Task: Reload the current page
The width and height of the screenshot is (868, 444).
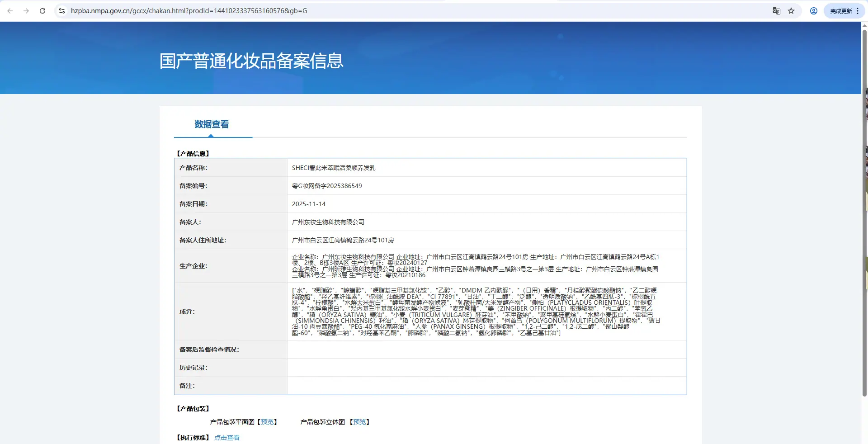Action: 42,11
